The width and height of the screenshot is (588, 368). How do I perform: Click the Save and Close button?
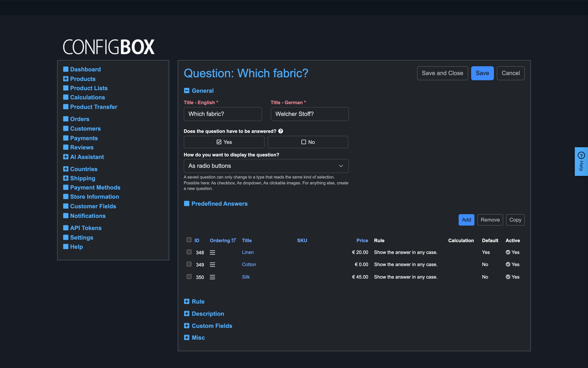click(x=442, y=73)
